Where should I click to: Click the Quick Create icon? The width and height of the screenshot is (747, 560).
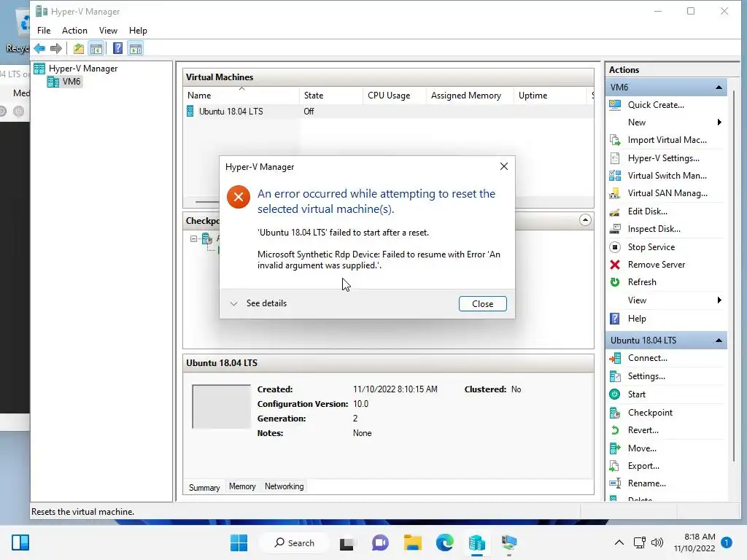615,105
